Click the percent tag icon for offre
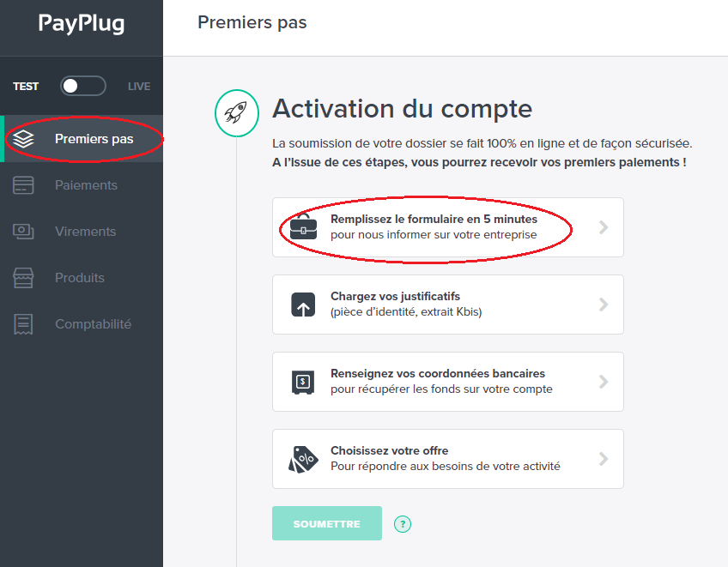This screenshot has height=567, width=728. pyautogui.click(x=303, y=460)
